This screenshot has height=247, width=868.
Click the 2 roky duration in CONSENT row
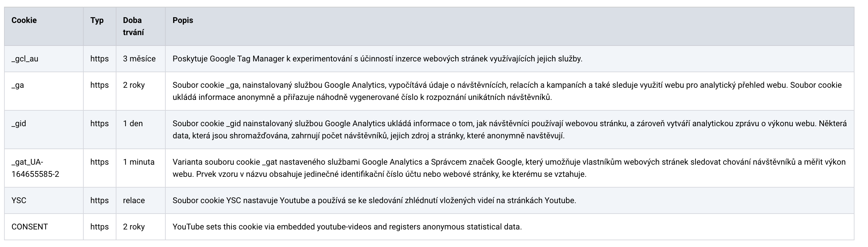[134, 227]
